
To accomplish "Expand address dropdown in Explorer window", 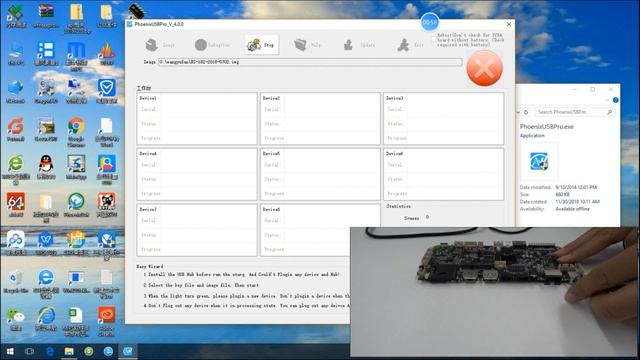I will pos(518,112).
